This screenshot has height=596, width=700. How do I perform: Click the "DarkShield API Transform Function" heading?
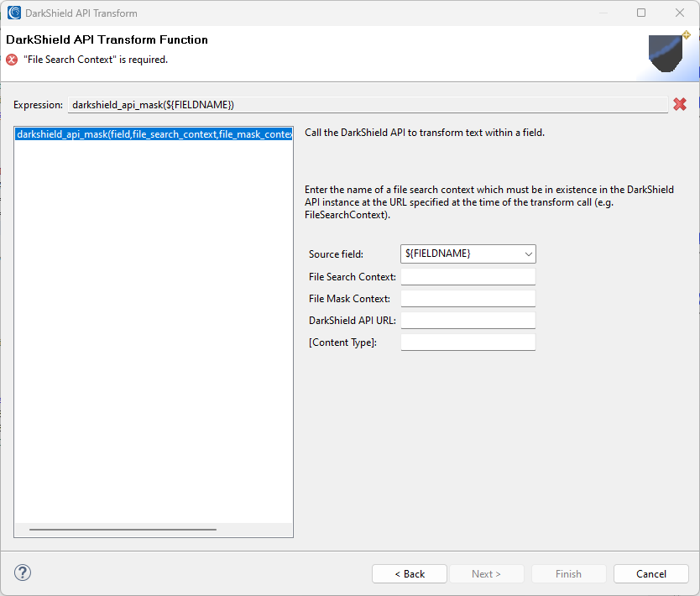[107, 39]
